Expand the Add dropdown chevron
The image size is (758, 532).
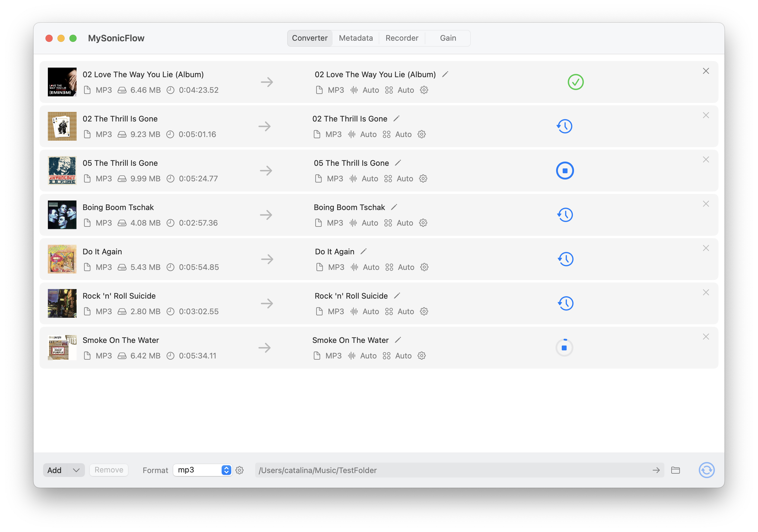[76, 470]
